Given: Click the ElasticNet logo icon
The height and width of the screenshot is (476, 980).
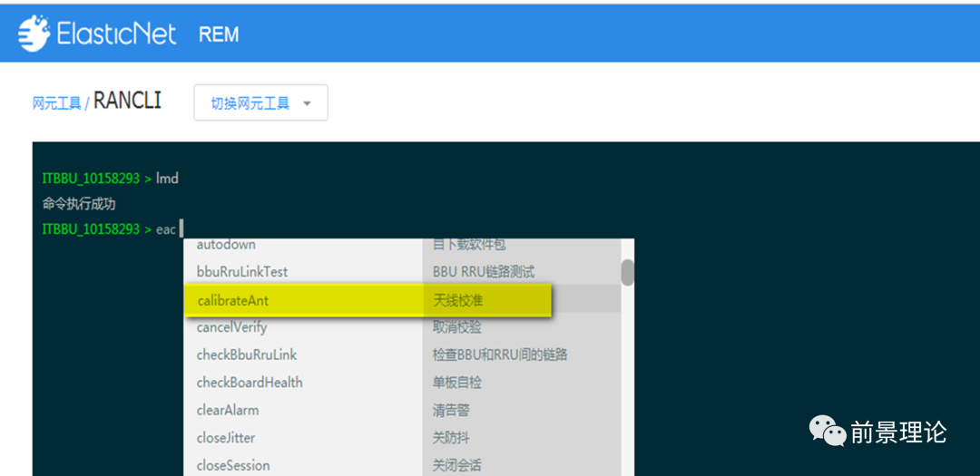Looking at the screenshot, I should pyautogui.click(x=34, y=34).
